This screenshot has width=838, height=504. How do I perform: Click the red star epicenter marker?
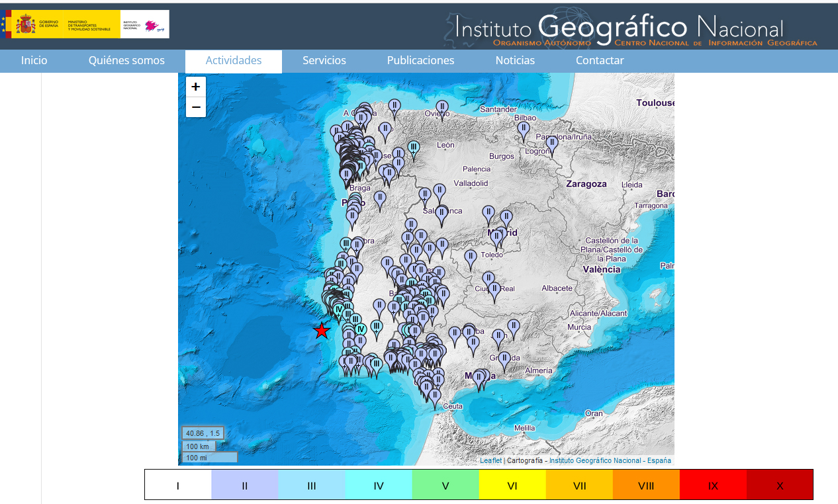[x=322, y=331]
